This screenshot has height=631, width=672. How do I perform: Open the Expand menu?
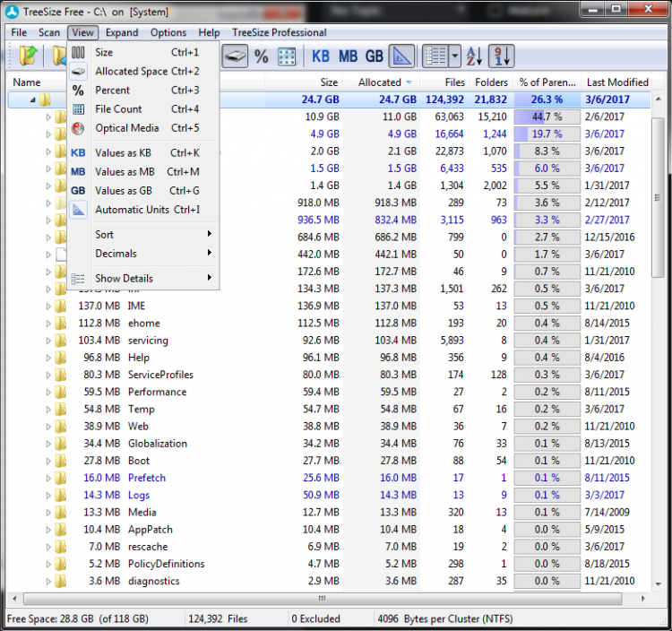tap(122, 32)
